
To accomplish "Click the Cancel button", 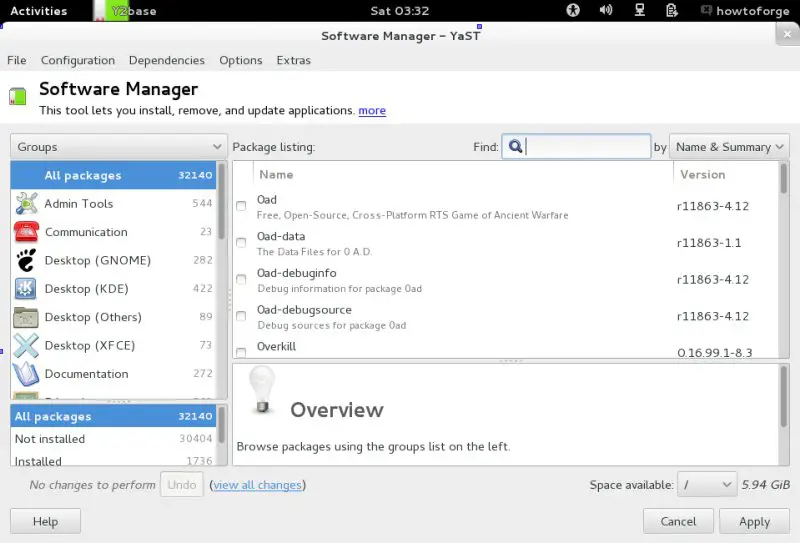I will pos(678,521).
